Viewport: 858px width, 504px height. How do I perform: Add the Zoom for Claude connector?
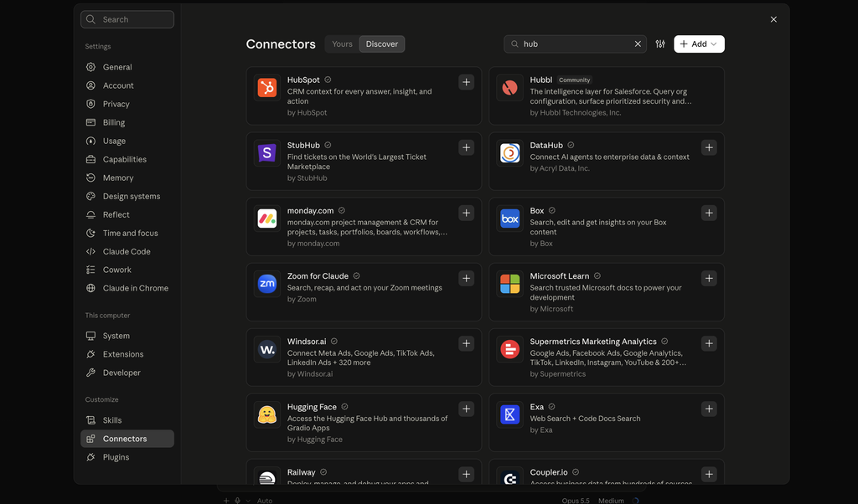tap(466, 278)
